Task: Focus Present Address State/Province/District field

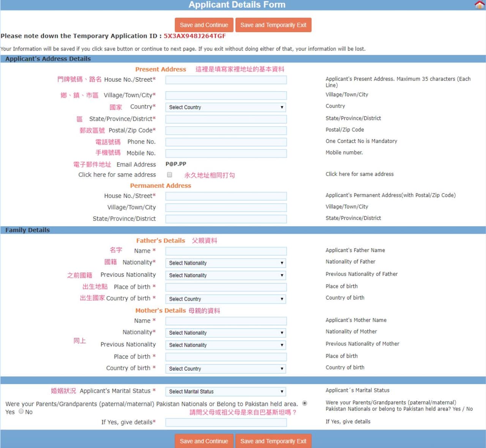Action: tap(226, 119)
